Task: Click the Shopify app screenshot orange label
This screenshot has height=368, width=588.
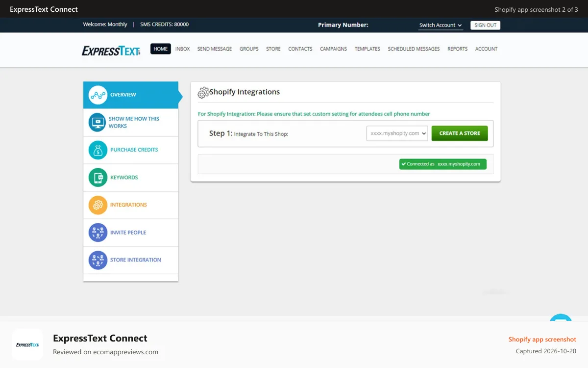Action: [542, 340]
